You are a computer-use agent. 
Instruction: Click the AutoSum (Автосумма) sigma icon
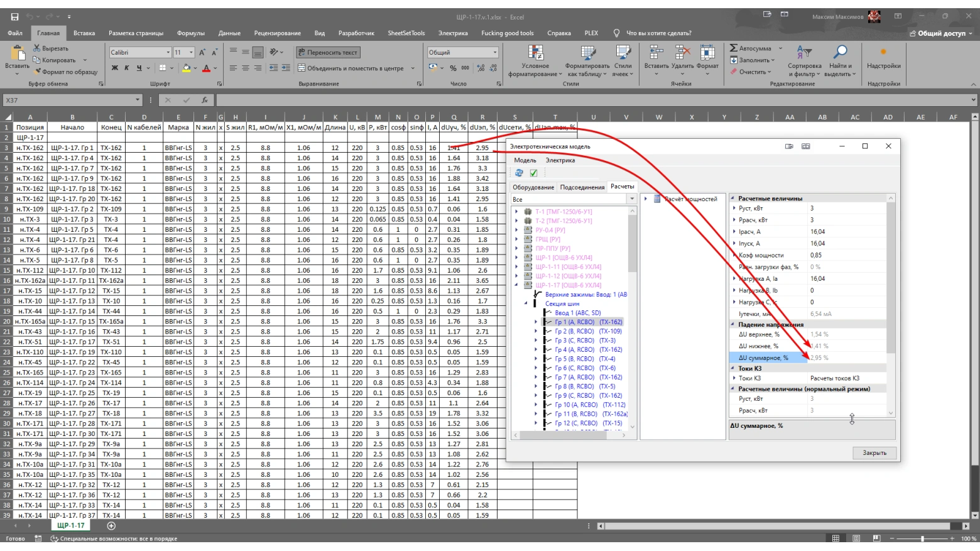733,48
